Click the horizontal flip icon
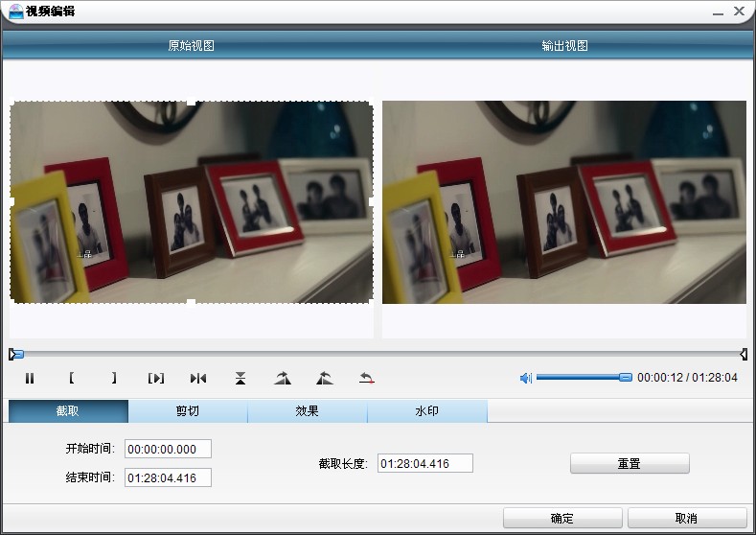 (198, 379)
